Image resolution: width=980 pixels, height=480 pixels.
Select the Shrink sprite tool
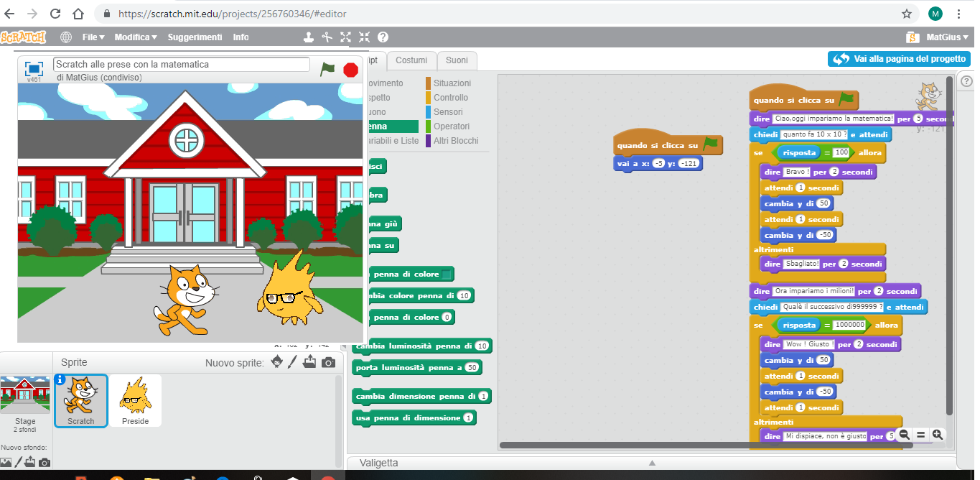(x=364, y=37)
